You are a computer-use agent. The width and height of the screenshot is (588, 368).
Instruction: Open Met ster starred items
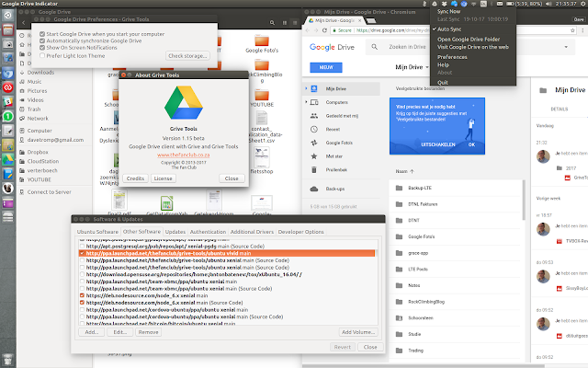coord(334,156)
